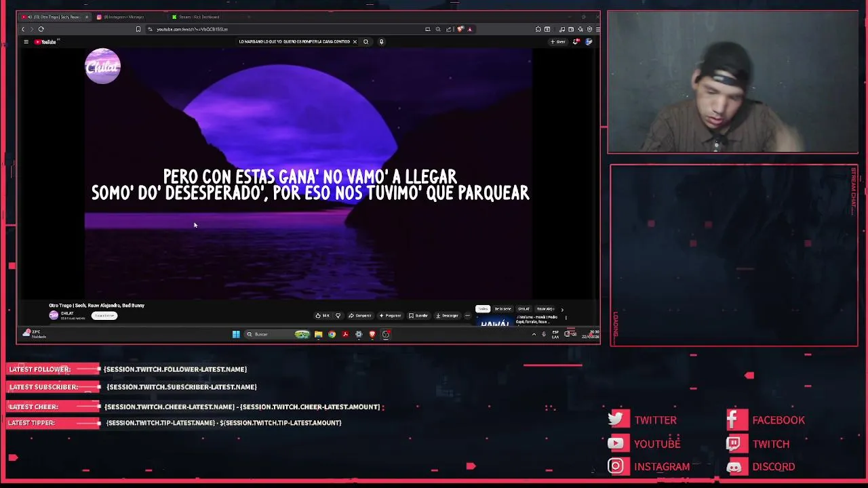The height and width of the screenshot is (488, 868).
Task: Dislike the Otro Trago video
Action: (x=338, y=316)
